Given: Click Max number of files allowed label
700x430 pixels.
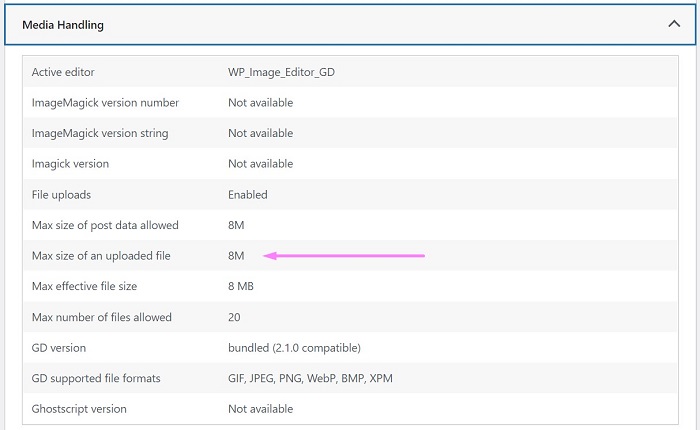Looking at the screenshot, I should [x=102, y=317].
